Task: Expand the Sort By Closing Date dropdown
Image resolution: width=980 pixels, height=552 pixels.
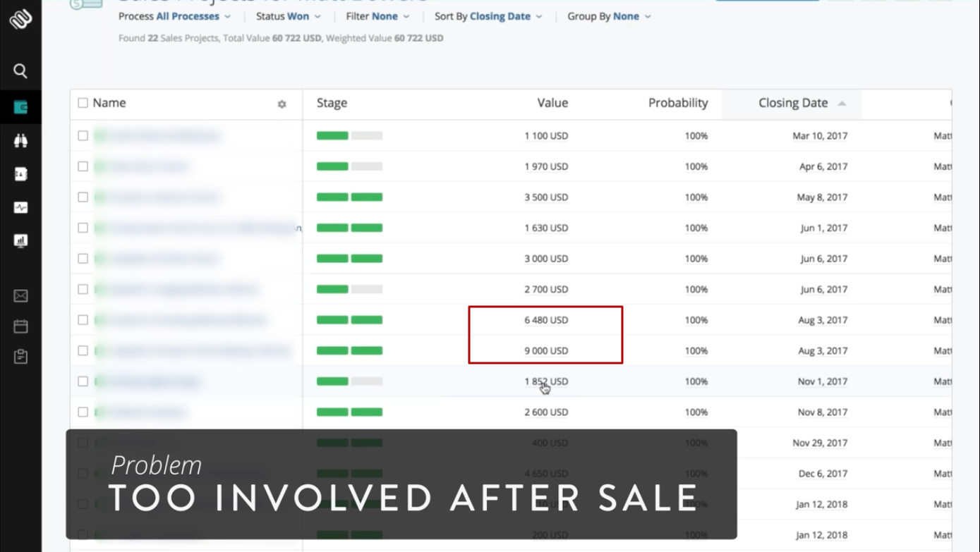Action: point(488,16)
